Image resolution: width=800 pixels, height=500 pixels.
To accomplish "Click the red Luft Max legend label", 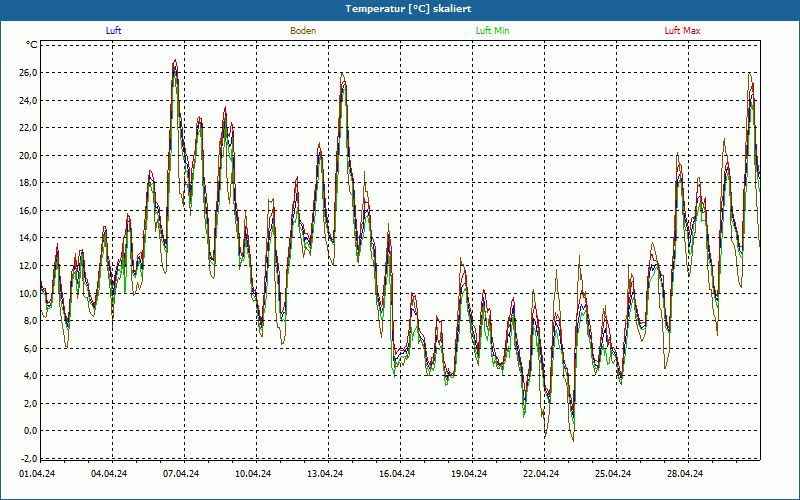I will [x=682, y=31].
